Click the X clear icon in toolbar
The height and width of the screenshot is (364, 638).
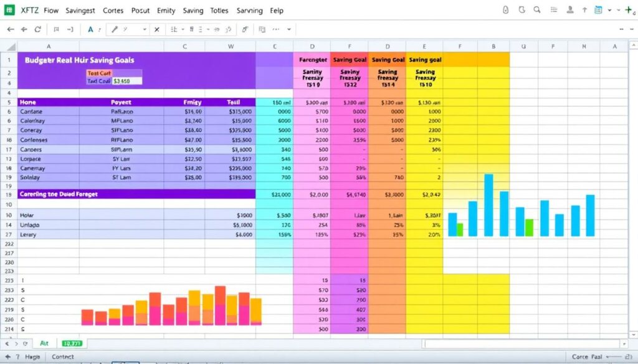pos(156,29)
